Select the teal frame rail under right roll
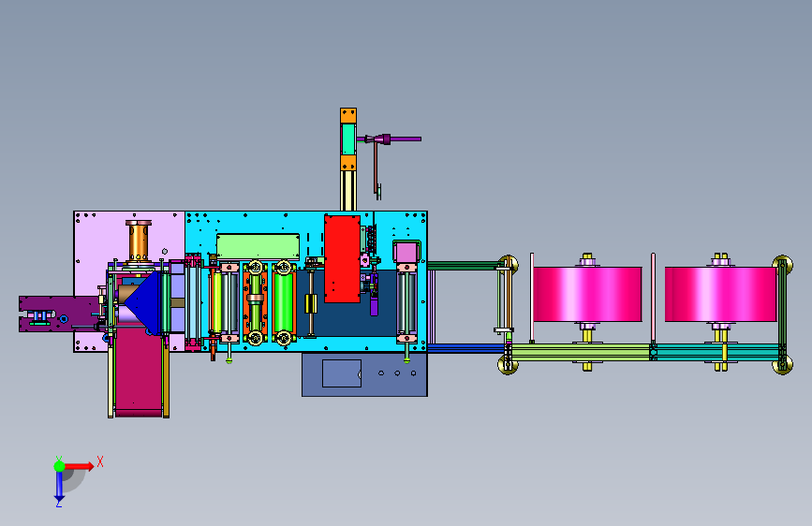 pyautogui.click(x=717, y=352)
